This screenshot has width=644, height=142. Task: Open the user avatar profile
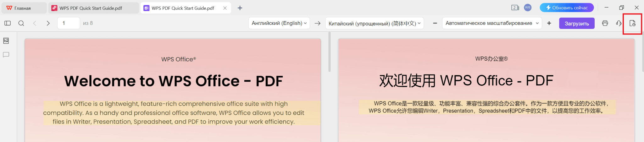(528, 8)
